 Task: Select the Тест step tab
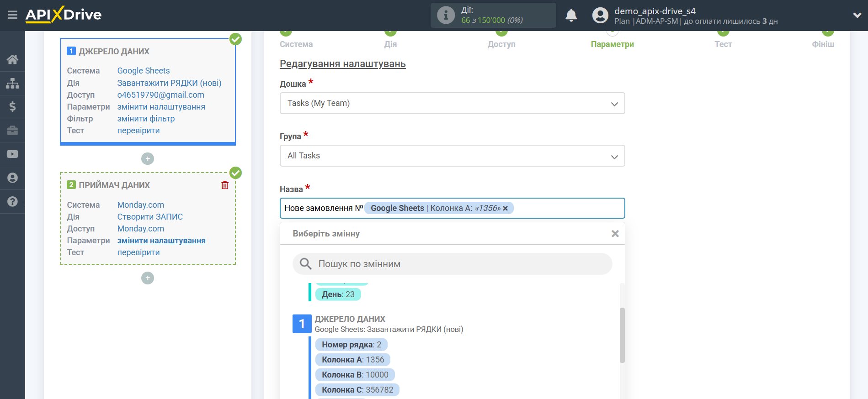click(723, 44)
